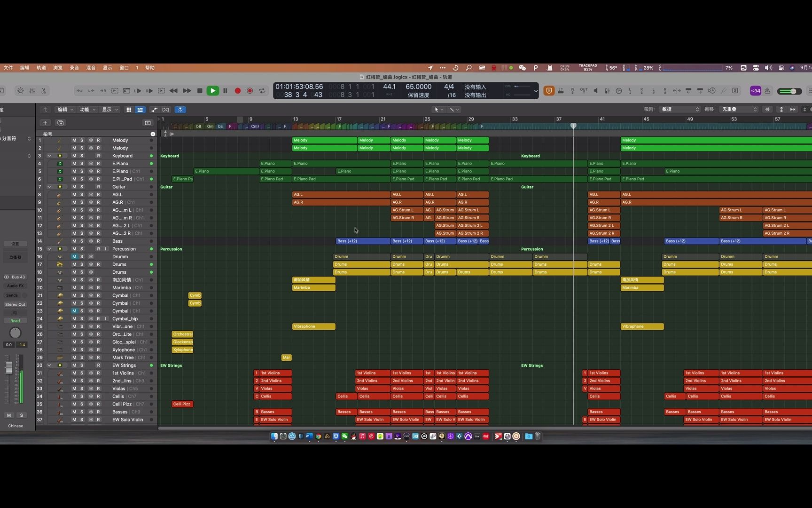Screen dimensions: 812x508
Task: Open the 窗口 menu
Action: (124, 68)
